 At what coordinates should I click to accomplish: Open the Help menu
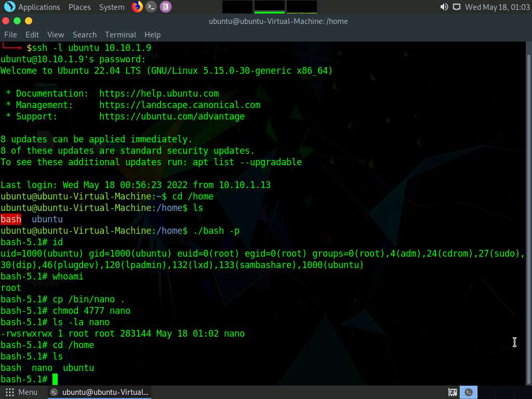[x=152, y=34]
